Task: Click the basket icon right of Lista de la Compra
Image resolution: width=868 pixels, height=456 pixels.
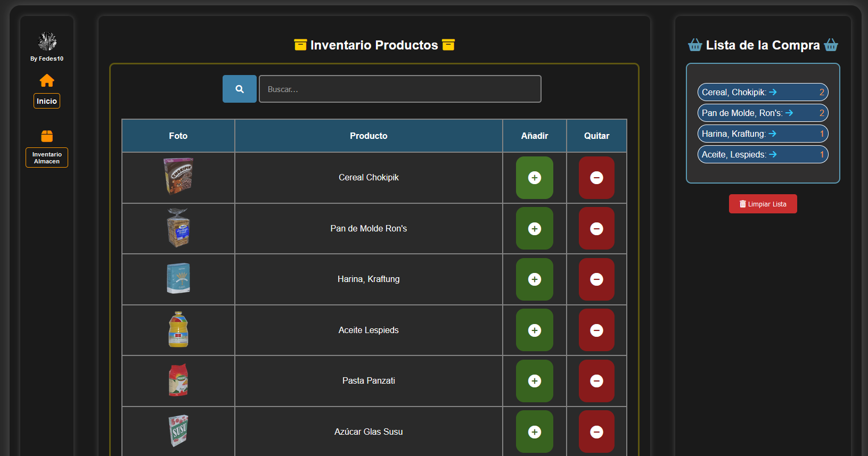Action: (x=831, y=45)
